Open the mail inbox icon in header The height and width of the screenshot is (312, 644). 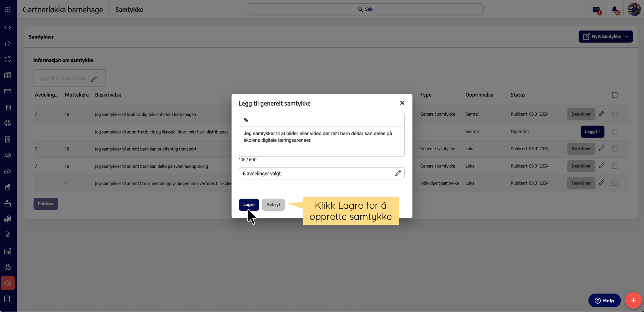pos(596,10)
